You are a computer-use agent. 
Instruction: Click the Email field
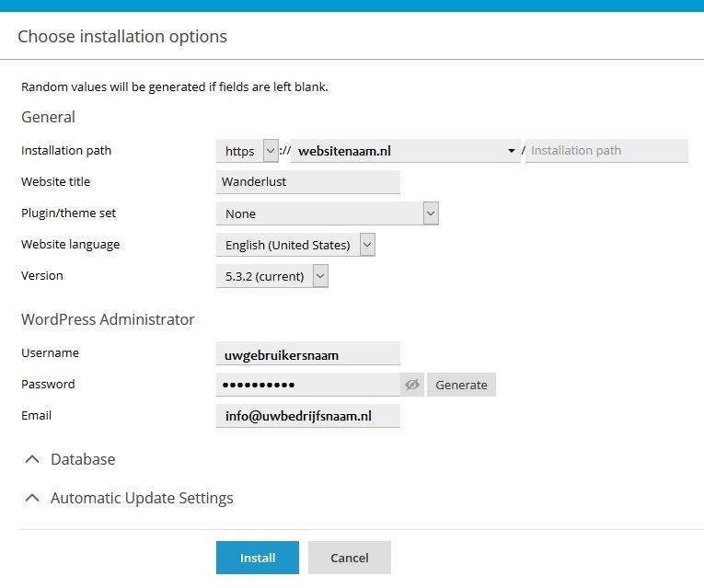point(308,416)
